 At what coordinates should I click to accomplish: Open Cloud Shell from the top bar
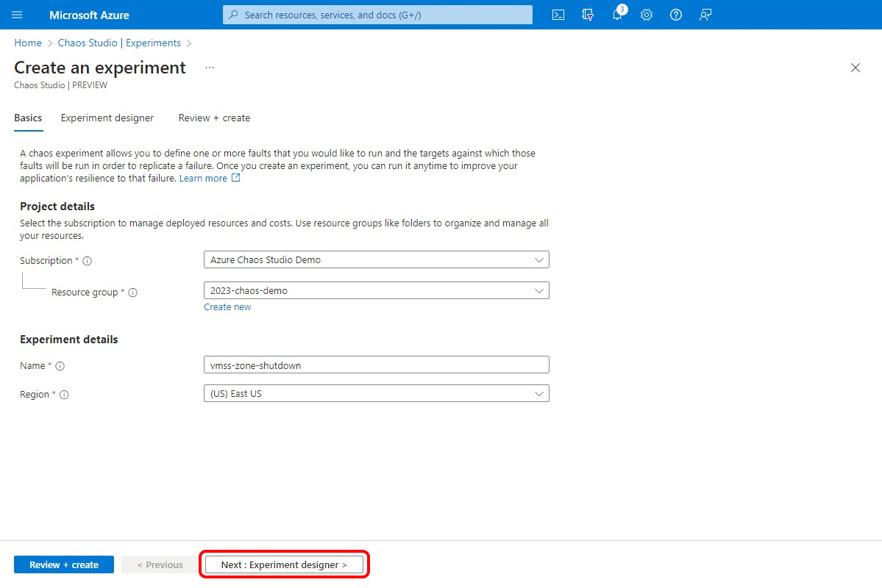click(558, 15)
